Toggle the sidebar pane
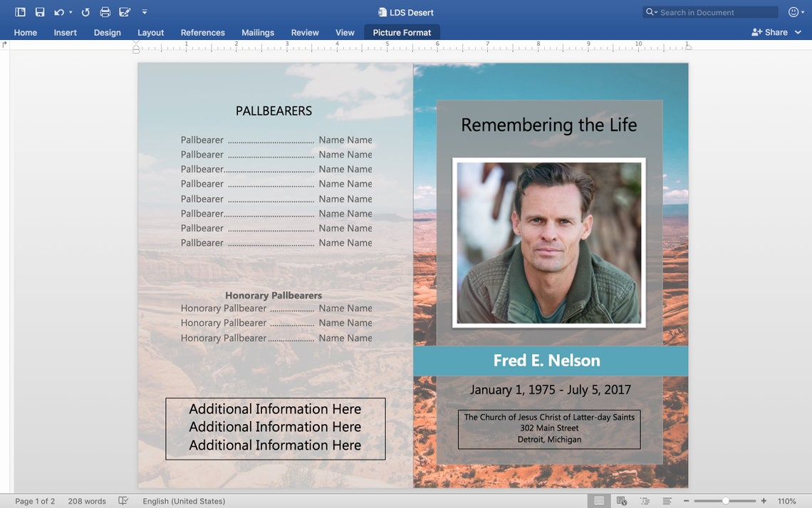This screenshot has height=508, width=812. 20,11
